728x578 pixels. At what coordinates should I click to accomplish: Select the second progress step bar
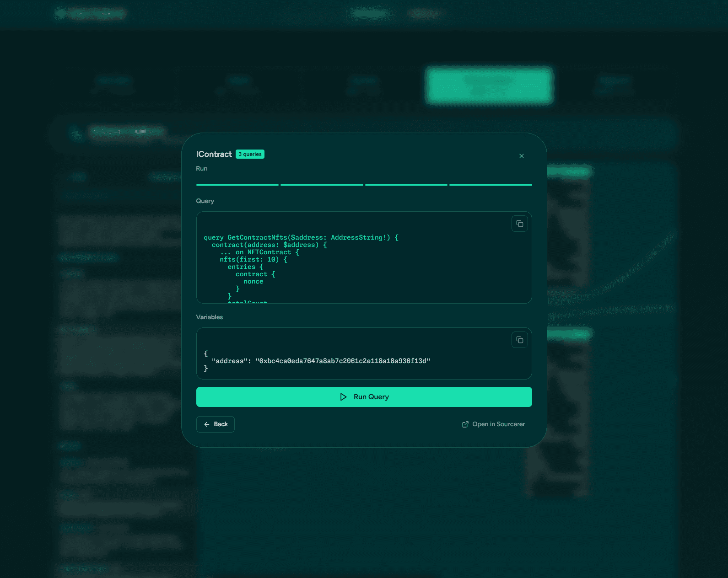point(322,185)
